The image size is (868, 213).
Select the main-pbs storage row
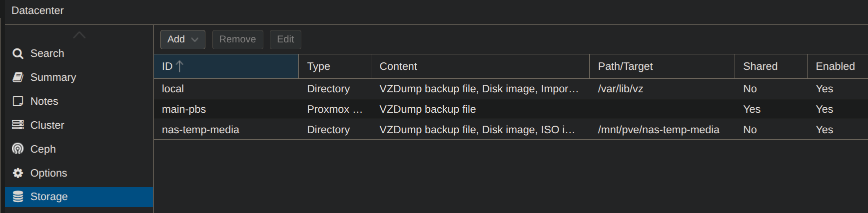click(184, 109)
